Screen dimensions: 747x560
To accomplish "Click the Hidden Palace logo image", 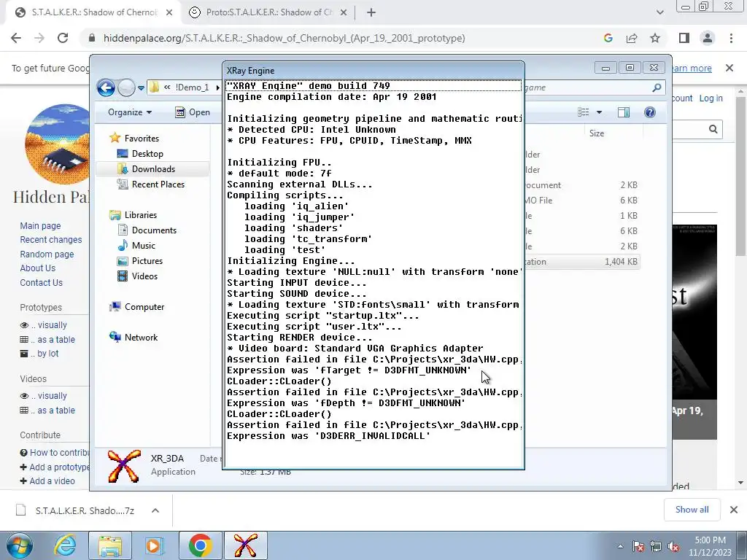I will (x=57, y=144).
